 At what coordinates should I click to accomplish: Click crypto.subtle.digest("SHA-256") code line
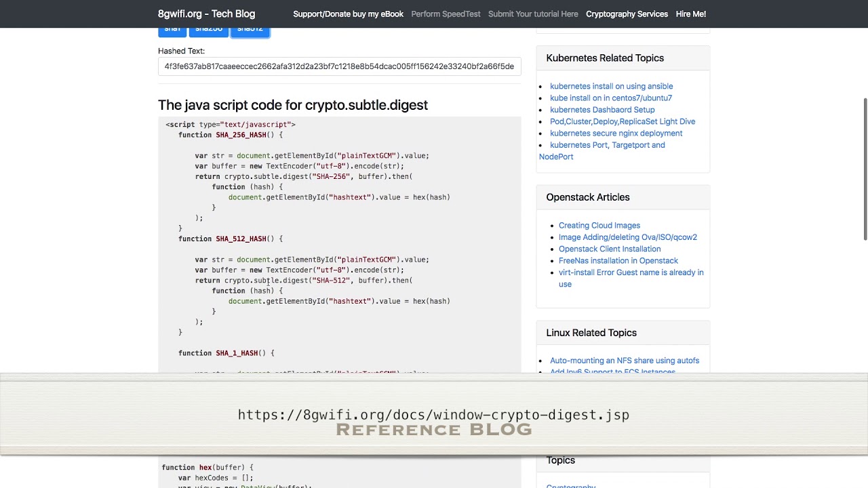pos(304,176)
